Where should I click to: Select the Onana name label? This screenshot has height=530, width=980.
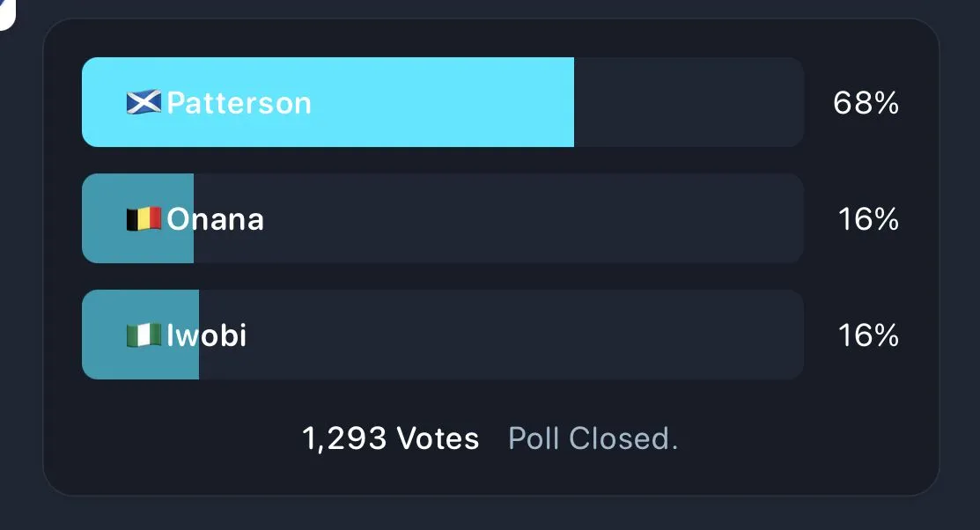point(216,219)
